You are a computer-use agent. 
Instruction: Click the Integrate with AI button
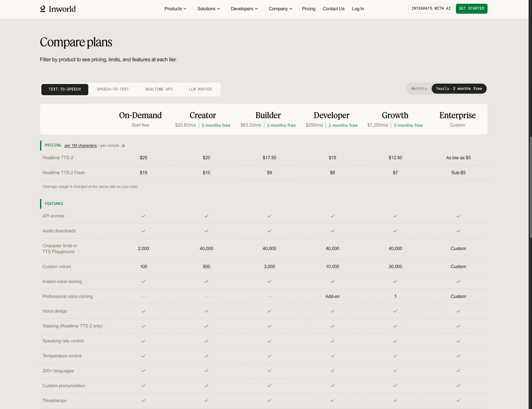click(431, 9)
